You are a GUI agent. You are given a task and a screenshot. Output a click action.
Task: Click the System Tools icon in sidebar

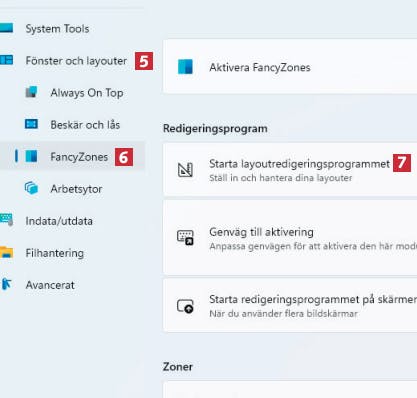6,28
